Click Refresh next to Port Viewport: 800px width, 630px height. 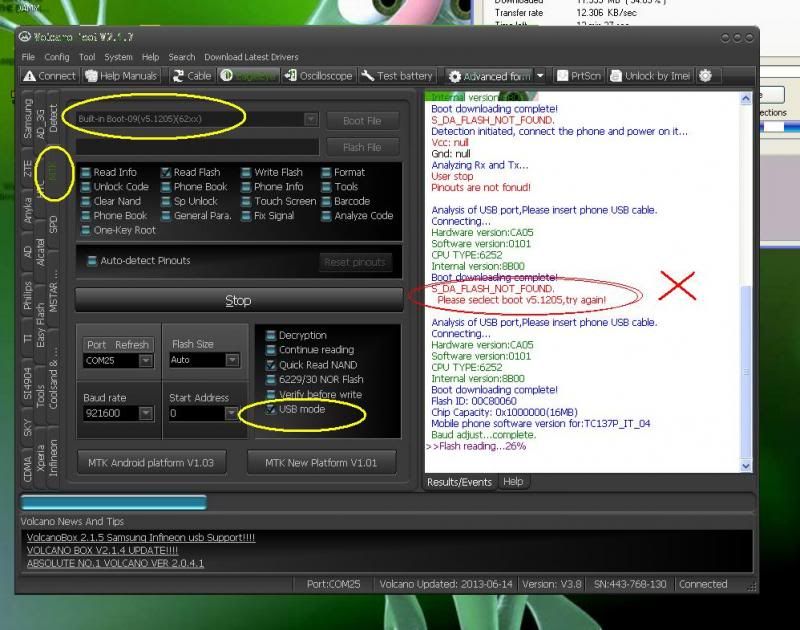tap(132, 345)
